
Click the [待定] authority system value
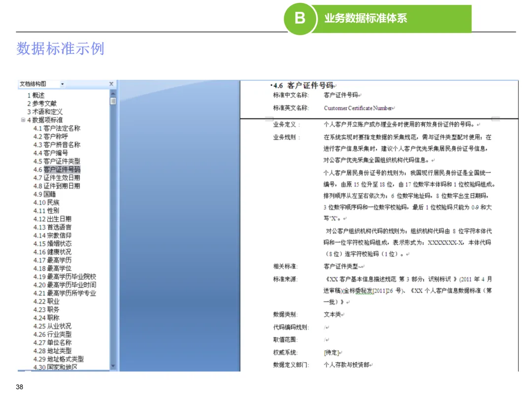click(332, 353)
